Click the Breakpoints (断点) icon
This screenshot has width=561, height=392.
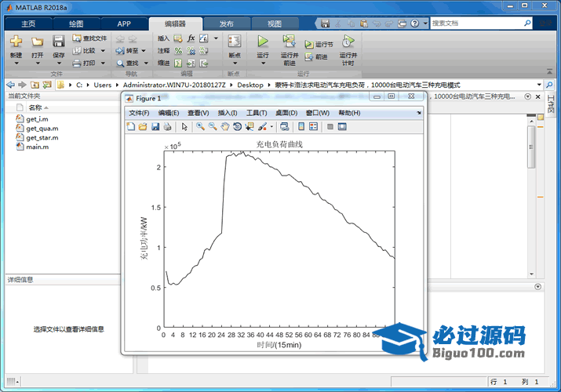[x=234, y=41]
